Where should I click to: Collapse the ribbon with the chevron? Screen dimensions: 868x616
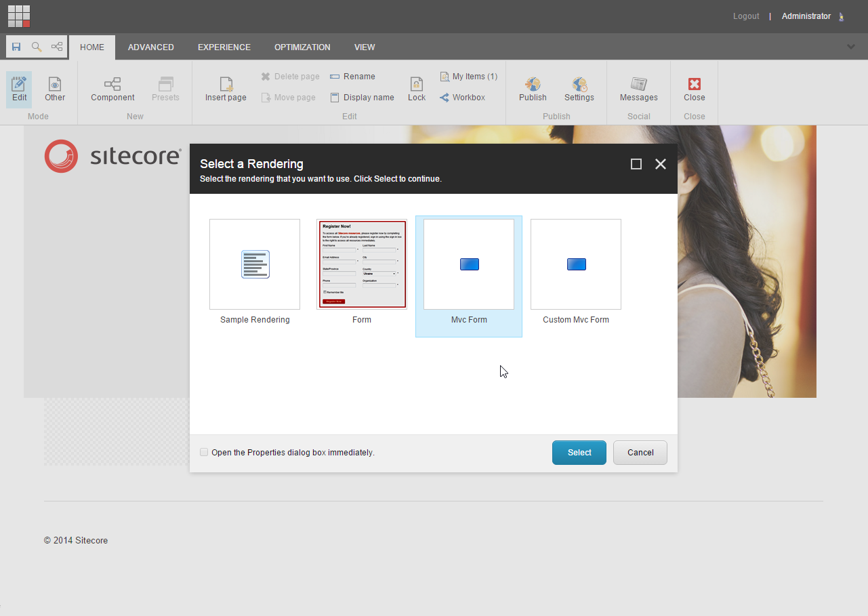pos(850,47)
